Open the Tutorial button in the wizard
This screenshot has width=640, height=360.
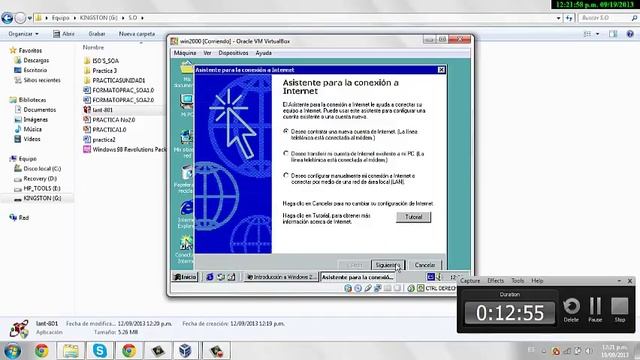413,217
